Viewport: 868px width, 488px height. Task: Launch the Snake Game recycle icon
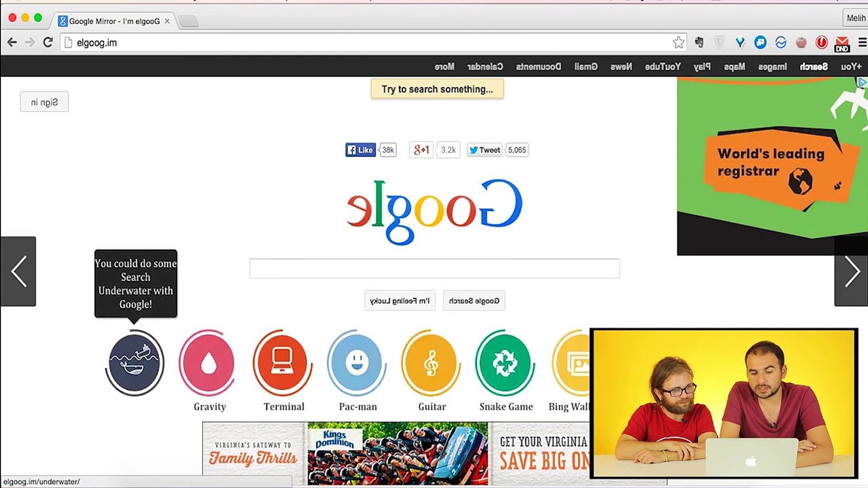point(505,363)
